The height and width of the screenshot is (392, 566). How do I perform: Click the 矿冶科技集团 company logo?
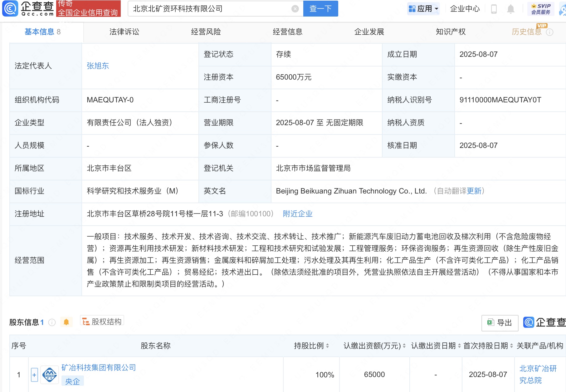[x=50, y=375]
